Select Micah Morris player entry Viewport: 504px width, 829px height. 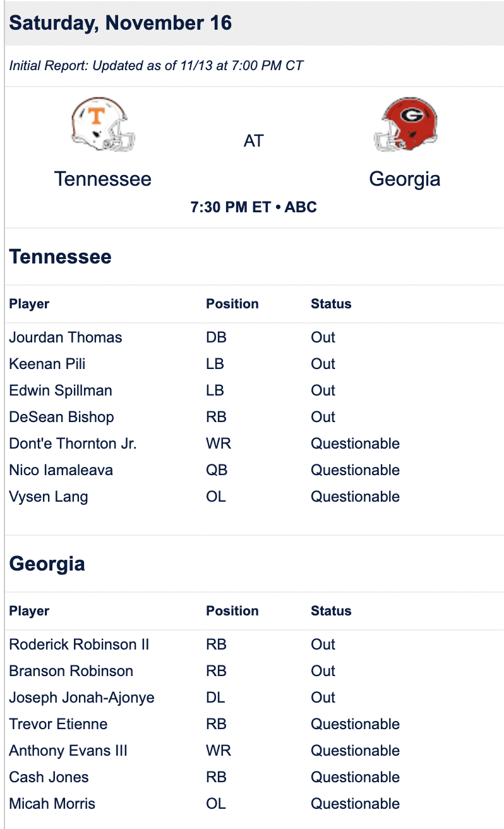[52, 804]
